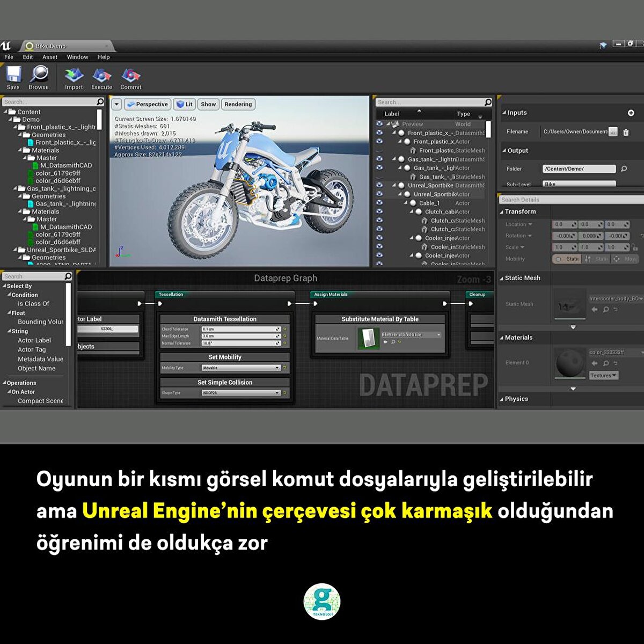The width and height of the screenshot is (644, 644).
Task: Click the Commit icon in the toolbar
Action: tap(130, 77)
